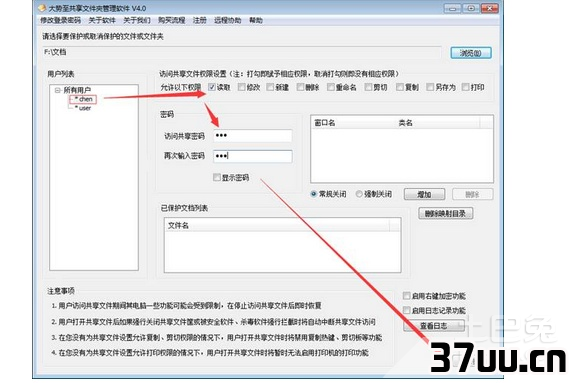Click the 类名 column header

pyautogui.click(x=438, y=123)
